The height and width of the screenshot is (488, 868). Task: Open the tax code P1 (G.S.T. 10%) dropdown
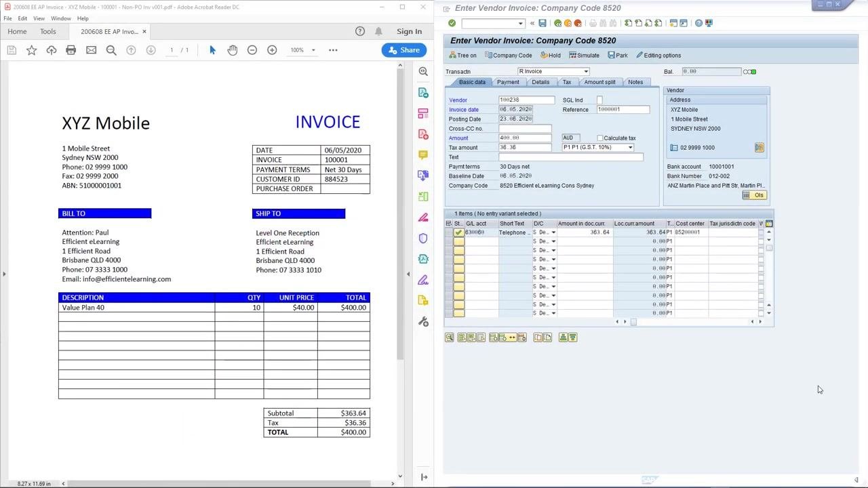click(x=630, y=148)
